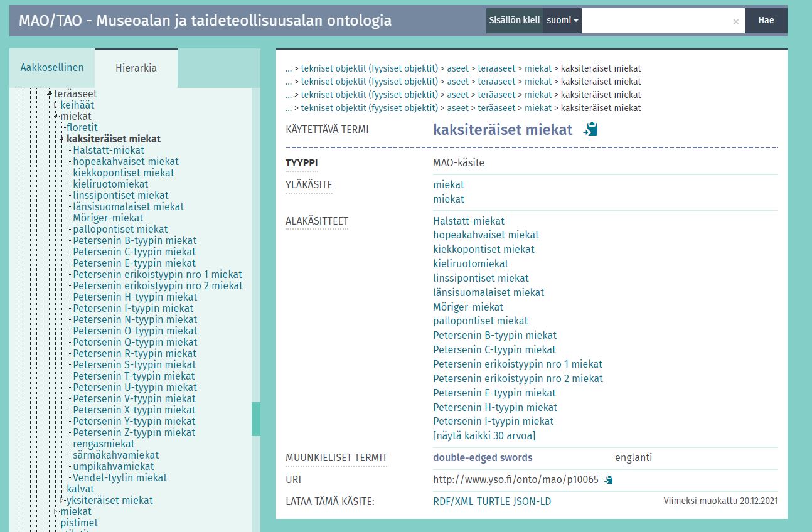Select Petersenin O-tyypin miekat in the tree

click(135, 331)
